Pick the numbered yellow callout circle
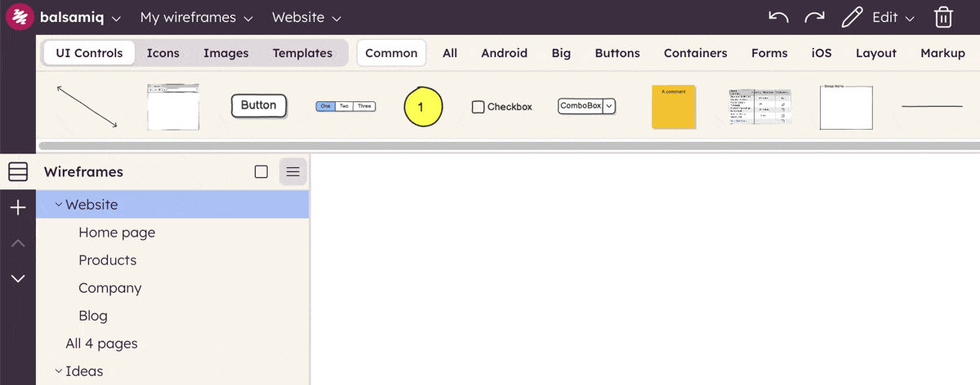This screenshot has width=980, height=385. [x=423, y=107]
